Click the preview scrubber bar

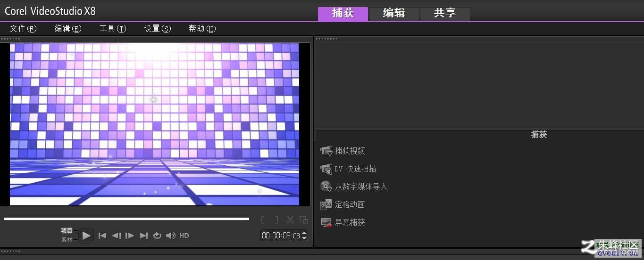(x=126, y=219)
